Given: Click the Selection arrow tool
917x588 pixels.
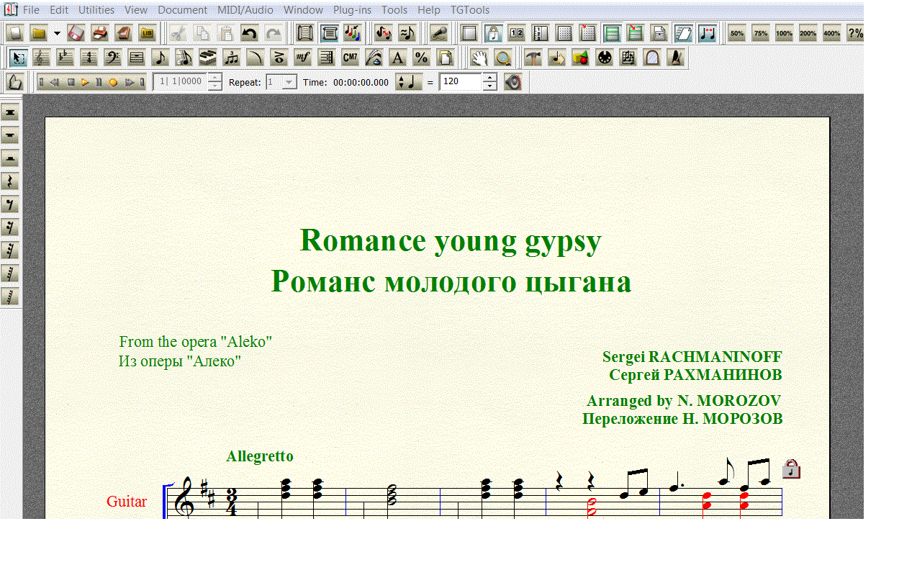Looking at the screenshot, I should coord(19,58).
